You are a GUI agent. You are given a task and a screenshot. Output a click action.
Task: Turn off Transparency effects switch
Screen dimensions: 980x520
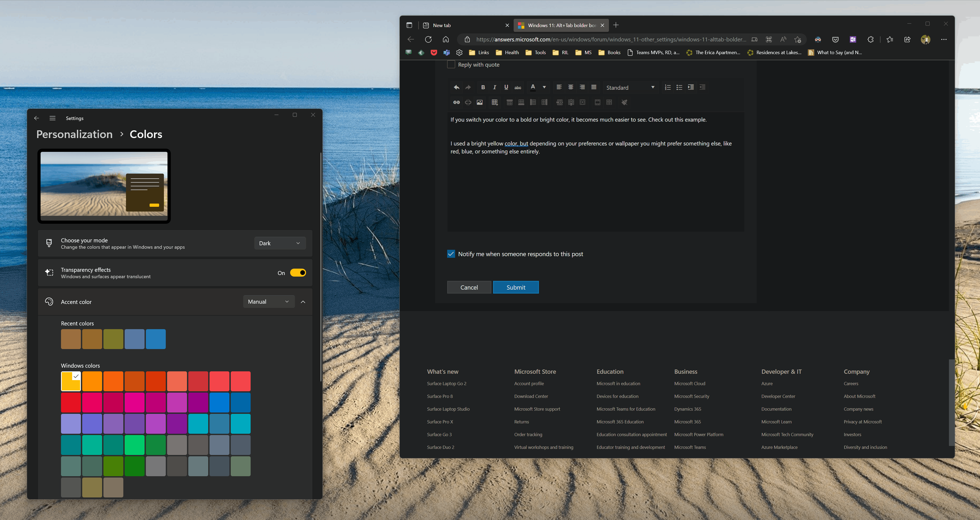[x=298, y=273]
